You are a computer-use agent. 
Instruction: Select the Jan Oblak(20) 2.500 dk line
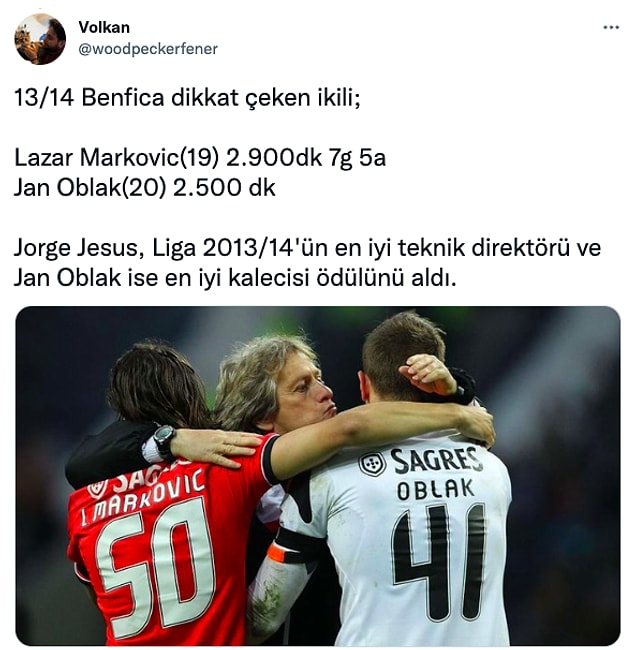[x=145, y=188]
